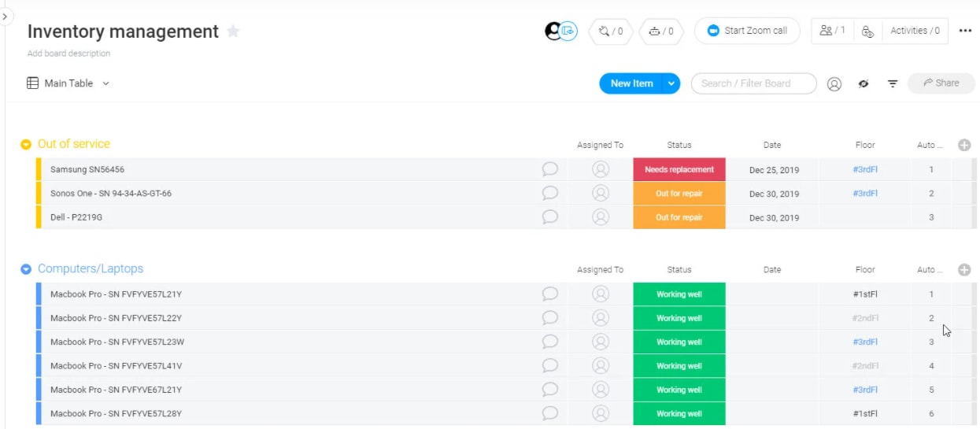Click Add board description text
This screenshot has width=980, height=429.
[x=68, y=54]
